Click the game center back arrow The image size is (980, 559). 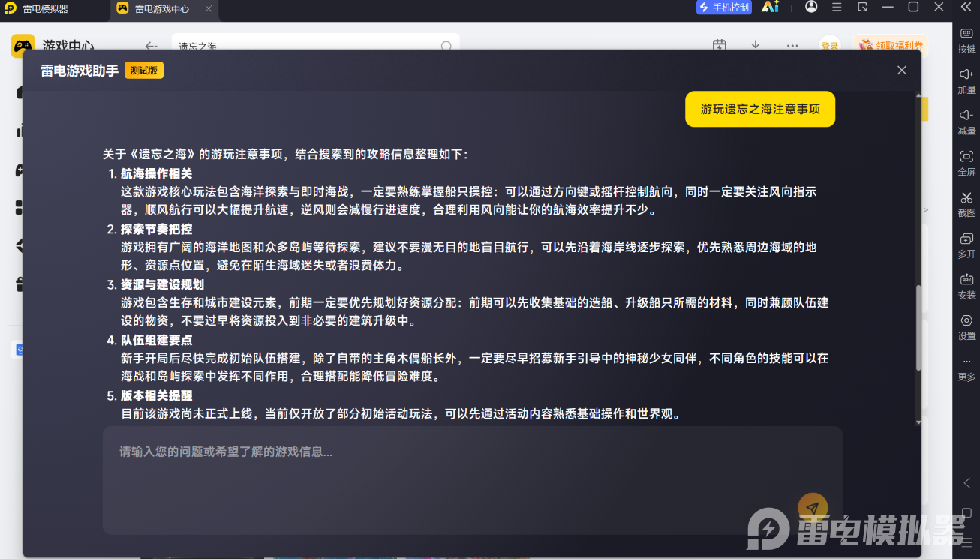click(x=151, y=46)
